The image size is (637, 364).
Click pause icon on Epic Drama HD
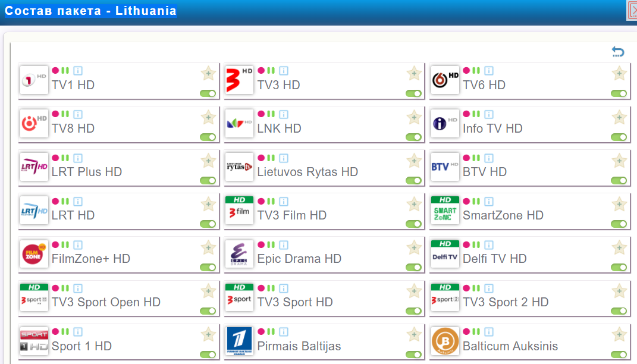click(271, 244)
